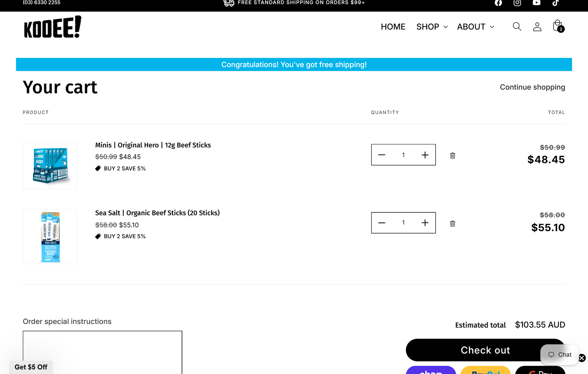Increase quantity of Minis Original Hero
This screenshot has height=374, width=588.
pyautogui.click(x=425, y=155)
